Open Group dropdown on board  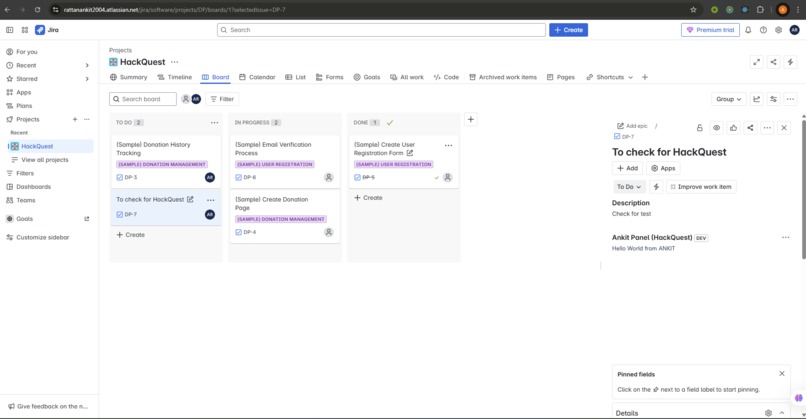point(728,99)
